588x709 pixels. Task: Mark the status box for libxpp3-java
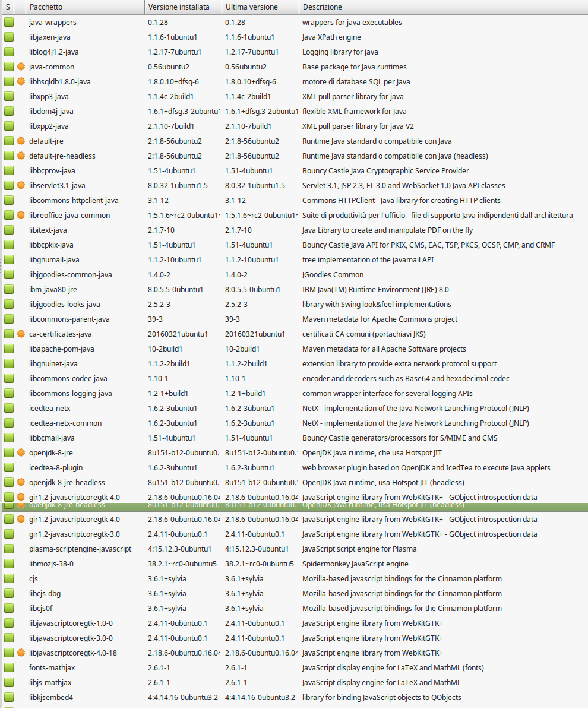click(x=9, y=96)
